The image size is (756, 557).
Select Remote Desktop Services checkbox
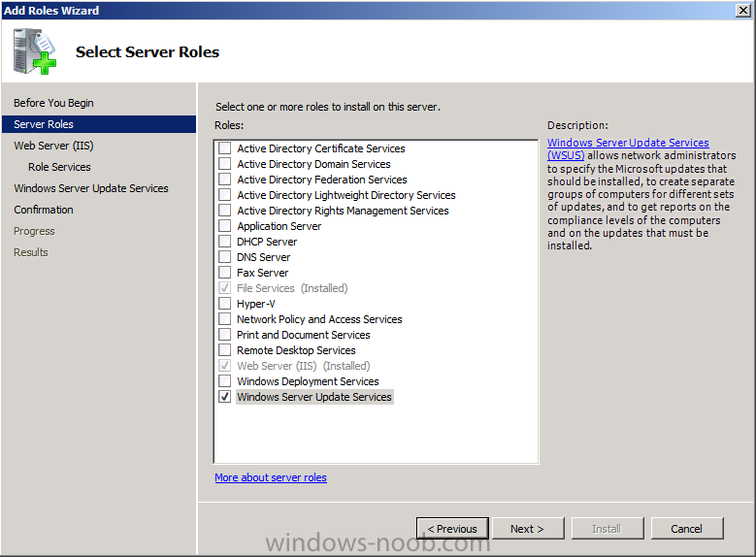[225, 350]
